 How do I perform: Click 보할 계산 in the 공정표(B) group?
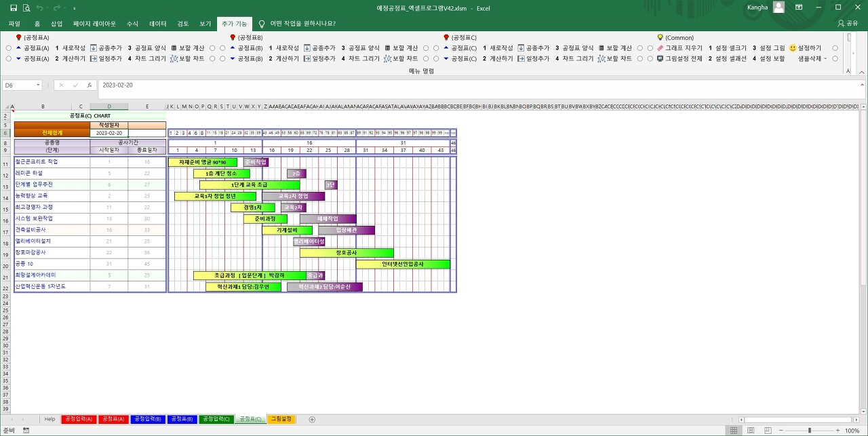point(401,48)
